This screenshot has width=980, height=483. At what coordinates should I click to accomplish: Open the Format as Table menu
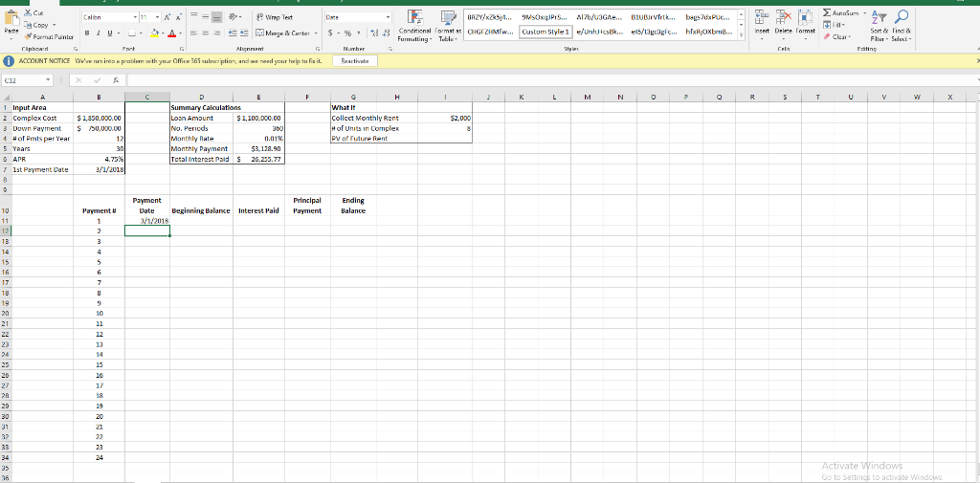(x=448, y=26)
